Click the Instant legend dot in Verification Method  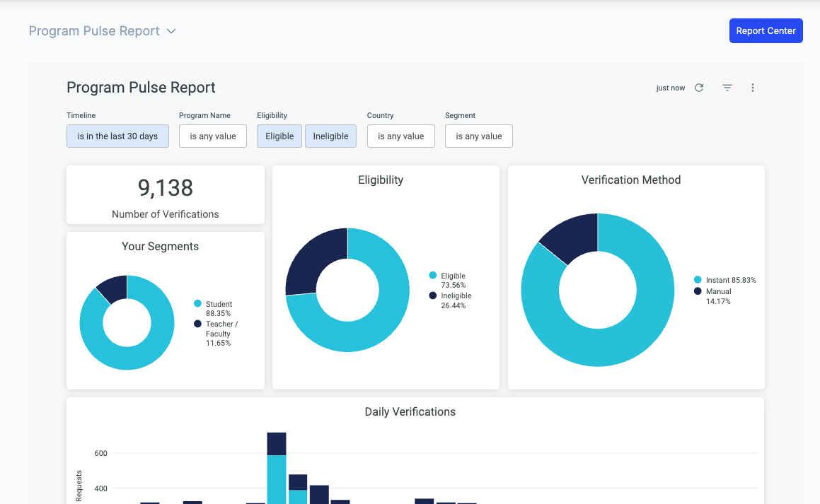point(698,280)
